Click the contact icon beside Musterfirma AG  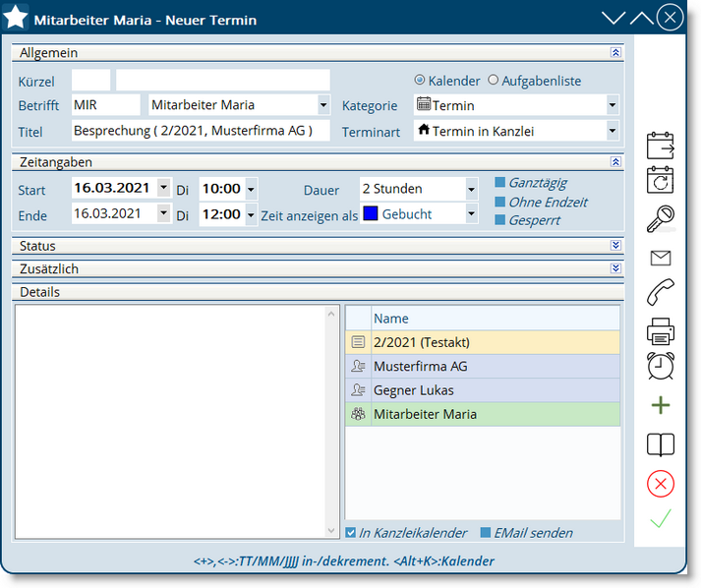coord(358,366)
